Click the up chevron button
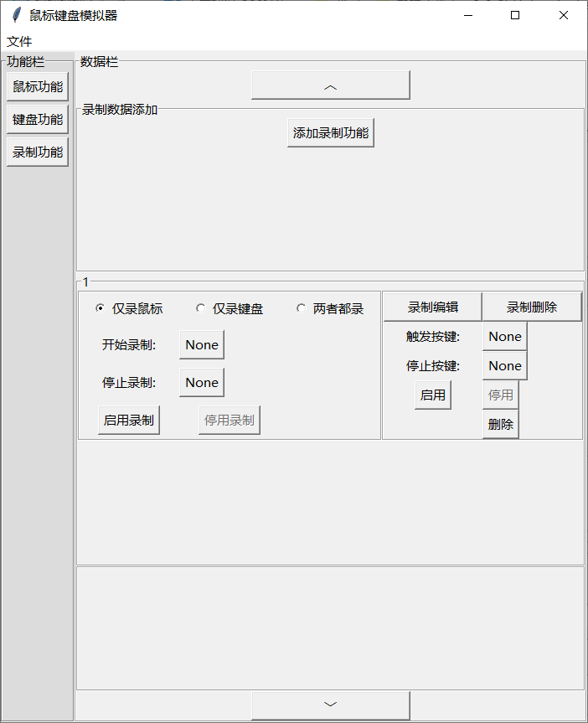 click(331, 85)
